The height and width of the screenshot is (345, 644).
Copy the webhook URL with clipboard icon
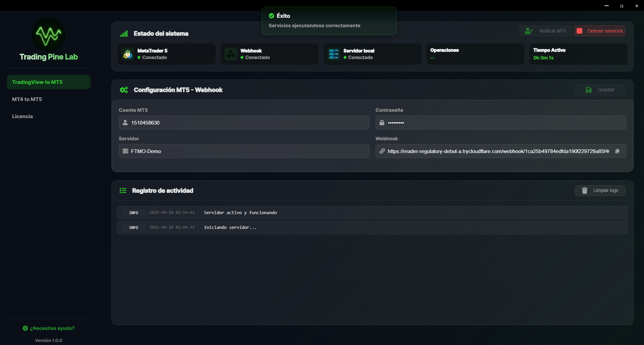point(617,151)
